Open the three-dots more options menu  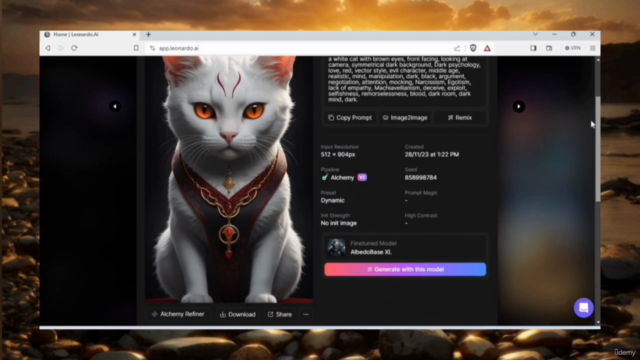pyautogui.click(x=306, y=314)
